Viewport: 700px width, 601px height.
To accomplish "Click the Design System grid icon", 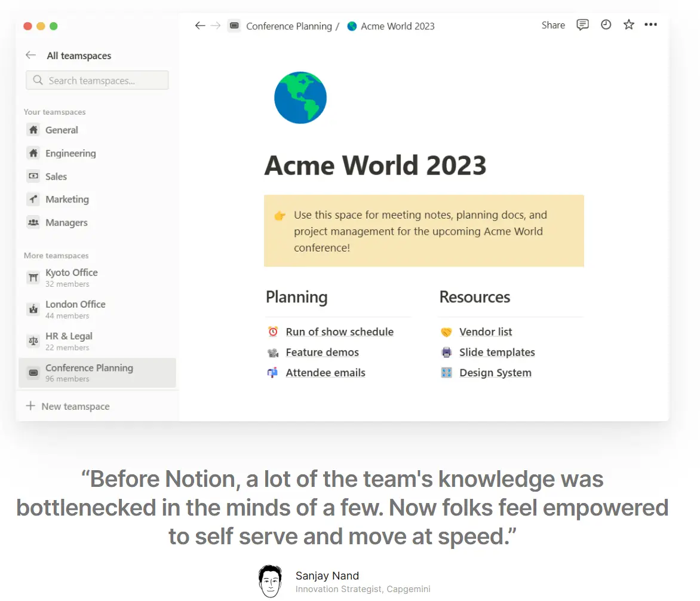I will pos(446,372).
